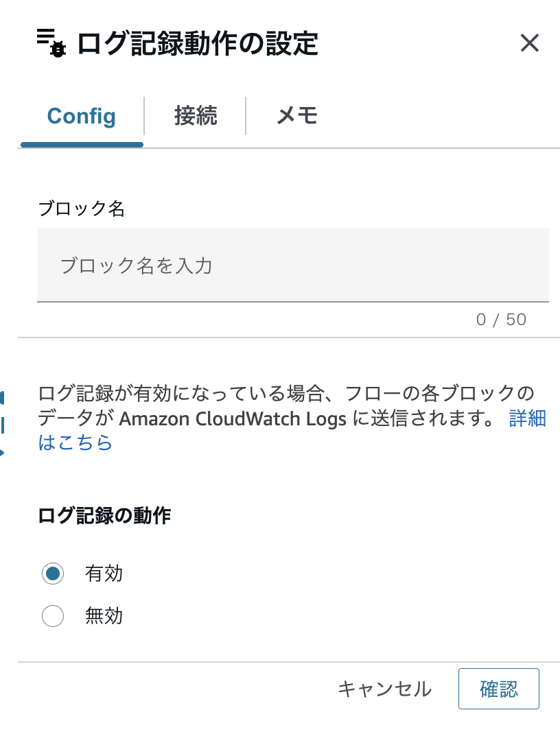Screen dimensions: 560x745
Task: Click the blue vertical handle on the panel's left edge
Action: pos(4,425)
